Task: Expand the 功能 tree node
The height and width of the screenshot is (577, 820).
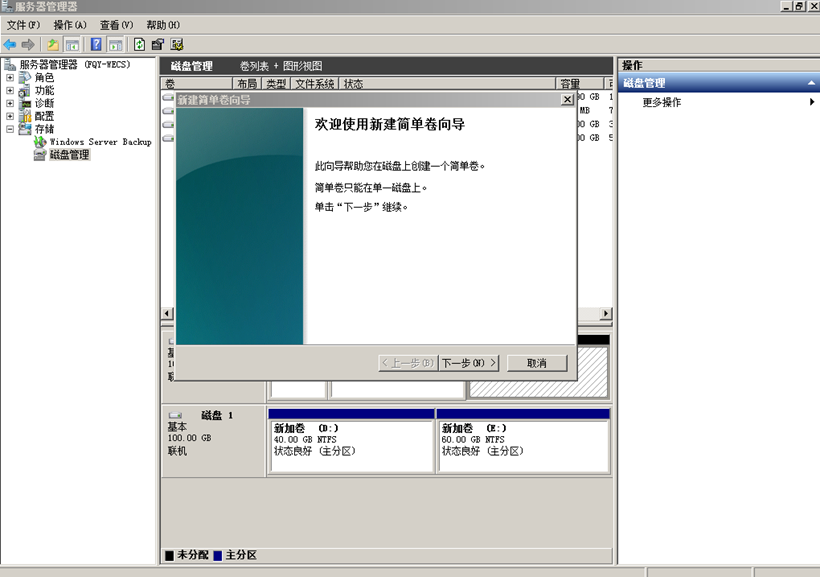Action: click(10, 91)
